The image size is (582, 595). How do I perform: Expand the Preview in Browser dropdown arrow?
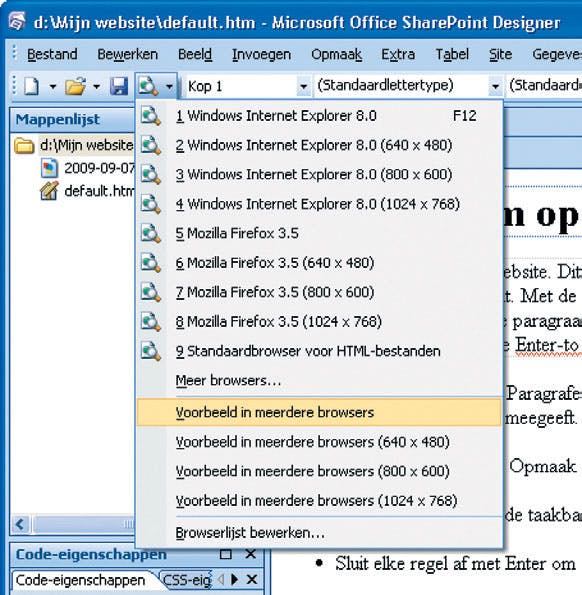169,87
